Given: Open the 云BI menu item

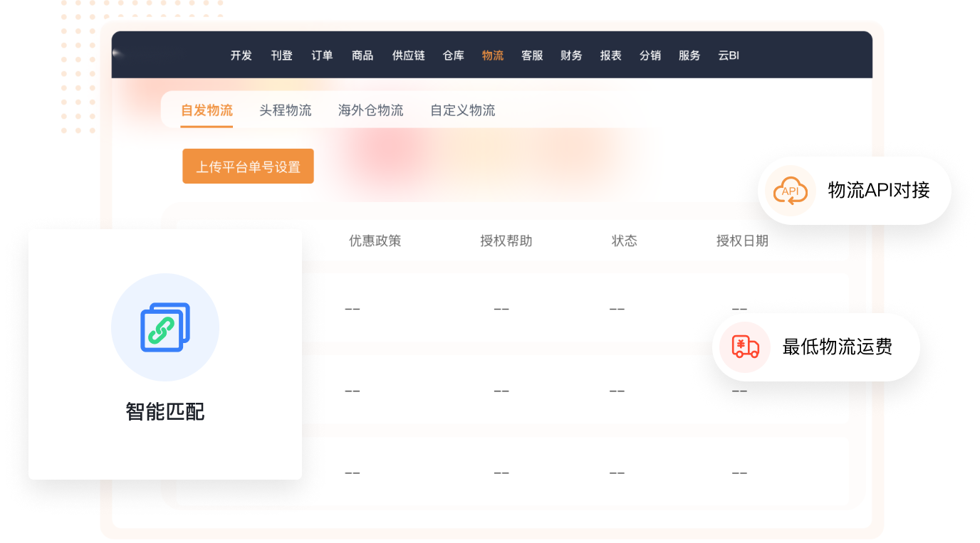Looking at the screenshot, I should (729, 56).
